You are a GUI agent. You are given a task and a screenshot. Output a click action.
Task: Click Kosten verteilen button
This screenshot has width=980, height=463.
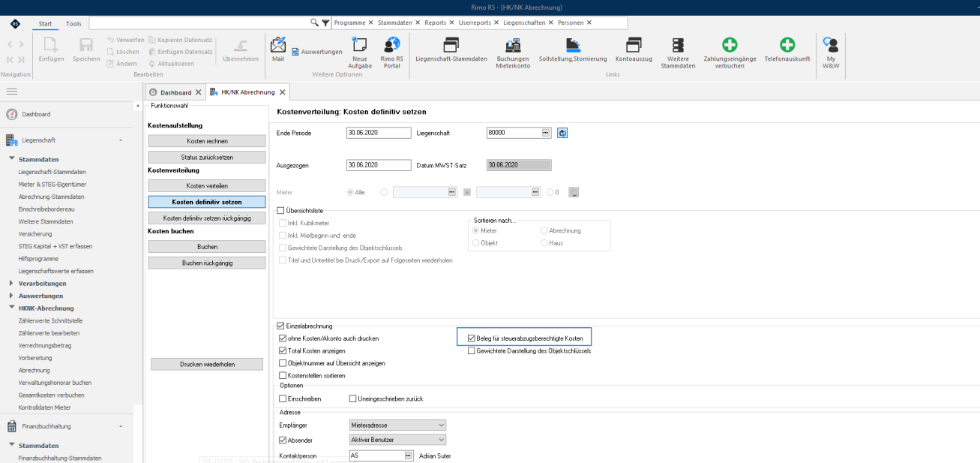pyautogui.click(x=207, y=185)
